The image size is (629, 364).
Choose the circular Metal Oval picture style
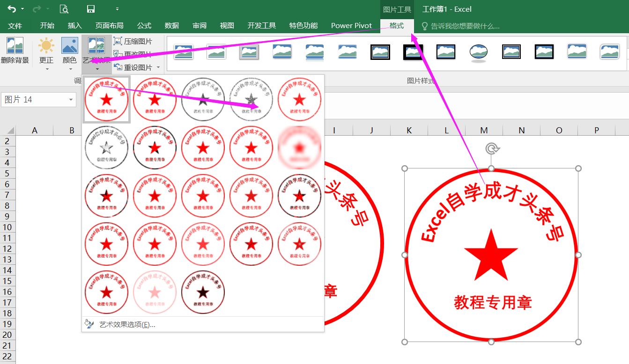478,51
